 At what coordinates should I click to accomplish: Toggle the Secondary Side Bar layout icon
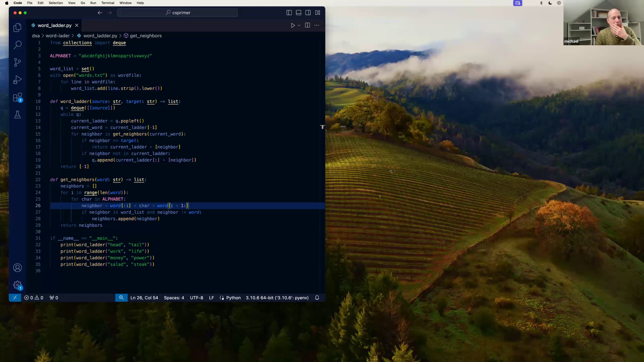(x=308, y=13)
